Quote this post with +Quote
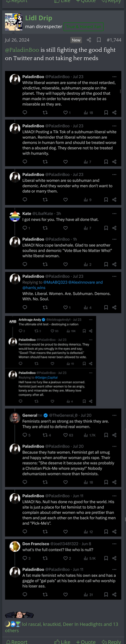This screenshot has width=126, height=644. [86, 642]
